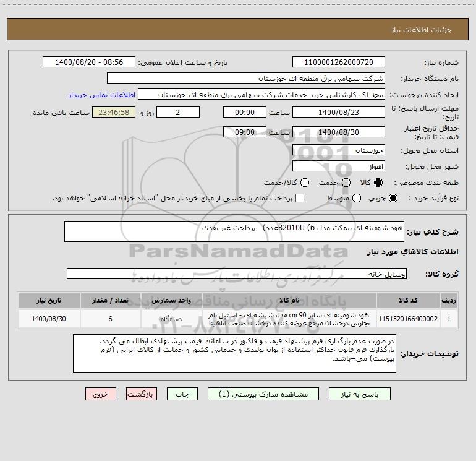The image size is (476, 461).
Task: Click the response deadline hour 09:00 field
Action: point(245,112)
